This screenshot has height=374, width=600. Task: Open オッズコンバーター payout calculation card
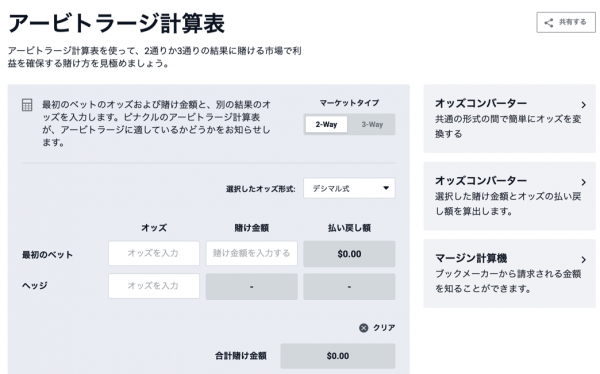[x=509, y=196]
